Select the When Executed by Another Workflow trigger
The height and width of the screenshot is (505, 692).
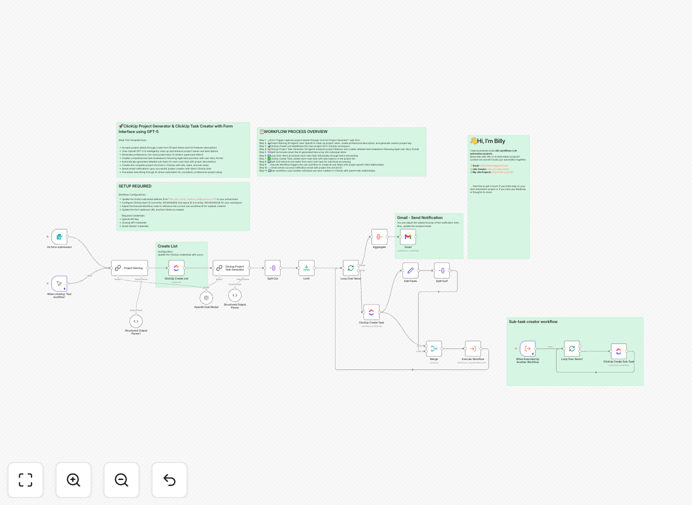(527, 349)
